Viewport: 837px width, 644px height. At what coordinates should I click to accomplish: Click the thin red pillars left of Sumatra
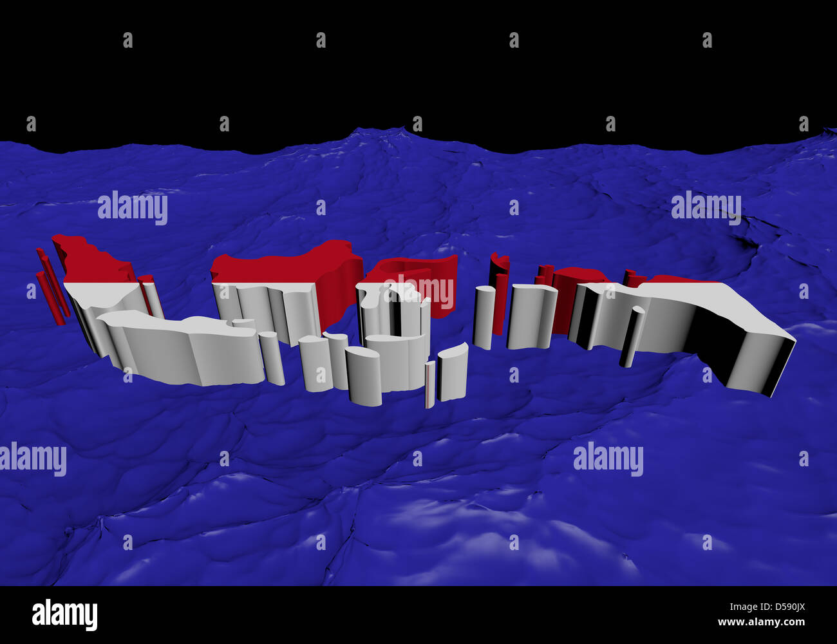click(52, 287)
